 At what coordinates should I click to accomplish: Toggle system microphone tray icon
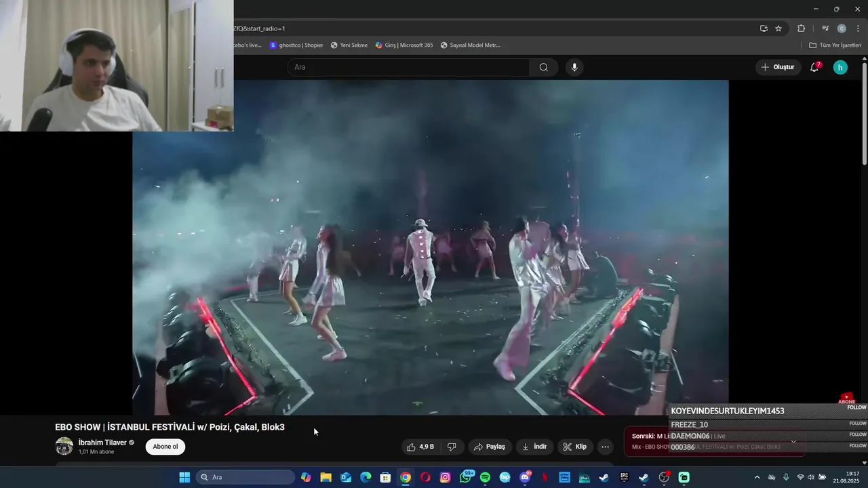[786, 477]
